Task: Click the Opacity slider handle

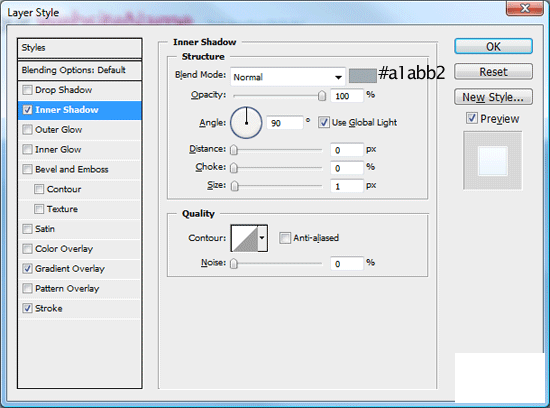Action: [322, 96]
